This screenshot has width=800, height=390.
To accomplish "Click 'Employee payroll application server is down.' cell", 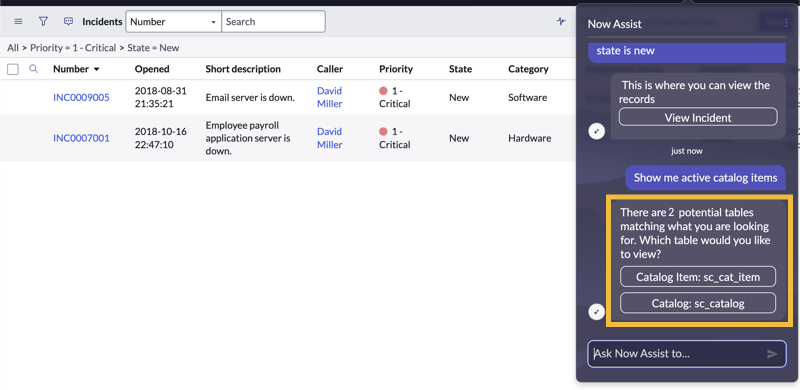I will click(248, 138).
